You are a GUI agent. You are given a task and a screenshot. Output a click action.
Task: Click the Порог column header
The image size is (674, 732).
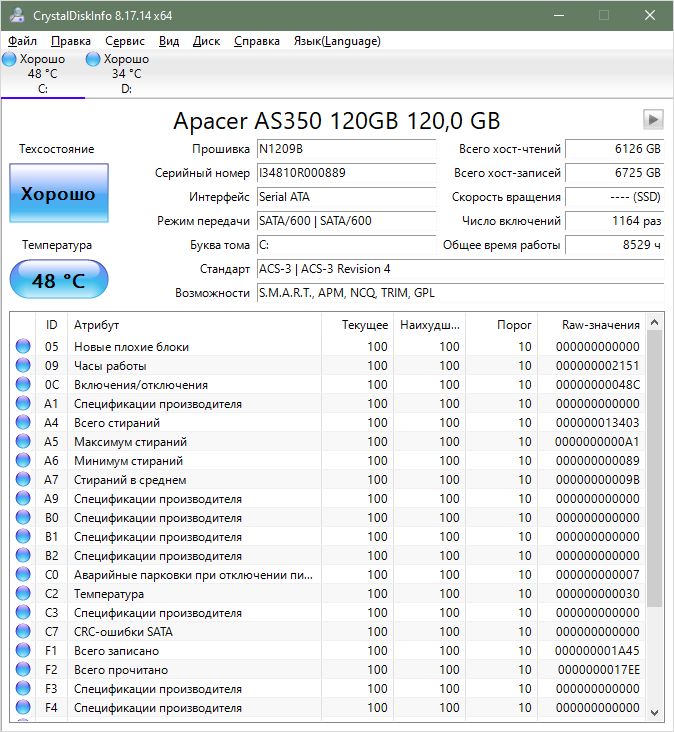[501, 325]
